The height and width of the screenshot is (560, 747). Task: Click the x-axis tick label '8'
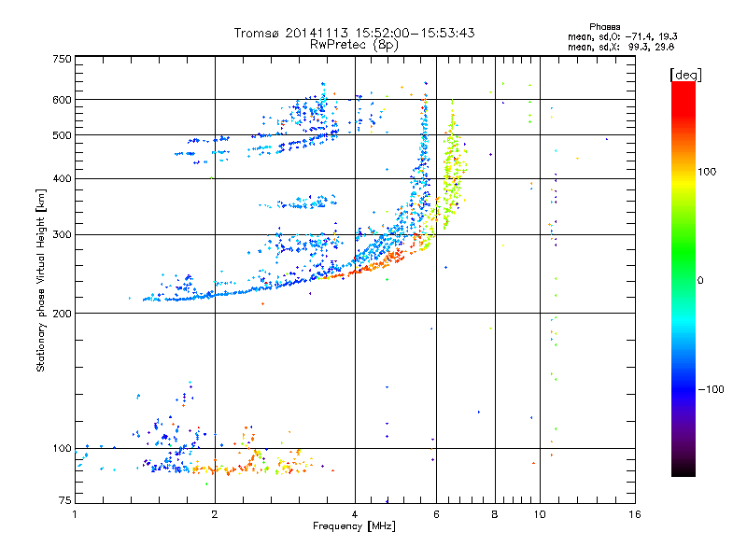click(x=495, y=514)
